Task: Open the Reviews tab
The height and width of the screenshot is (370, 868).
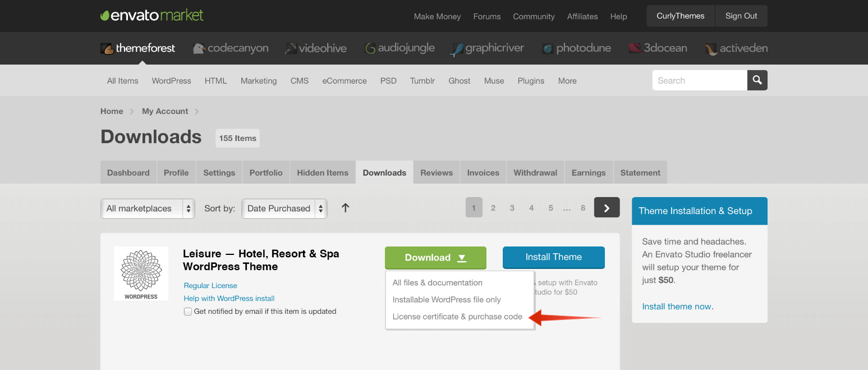Action: (x=437, y=172)
